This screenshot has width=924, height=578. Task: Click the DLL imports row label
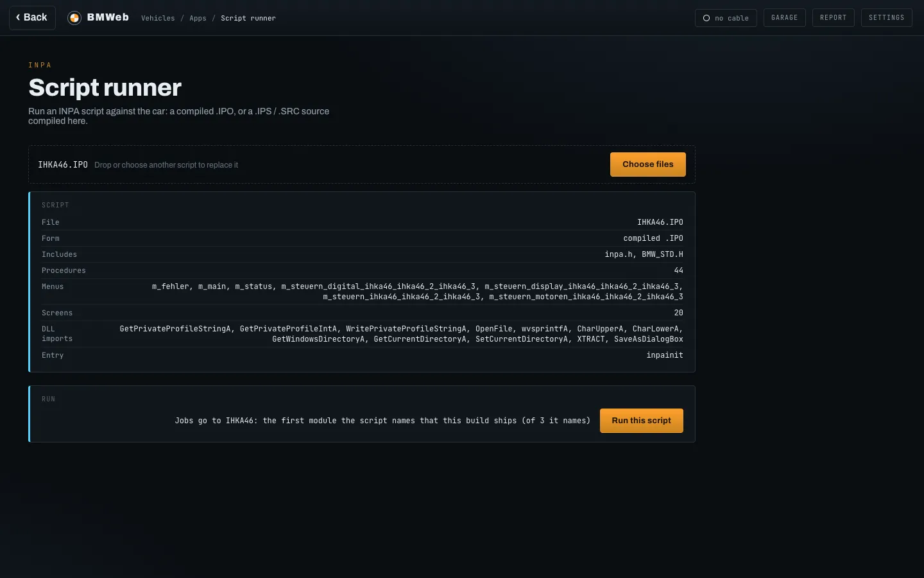tap(57, 334)
